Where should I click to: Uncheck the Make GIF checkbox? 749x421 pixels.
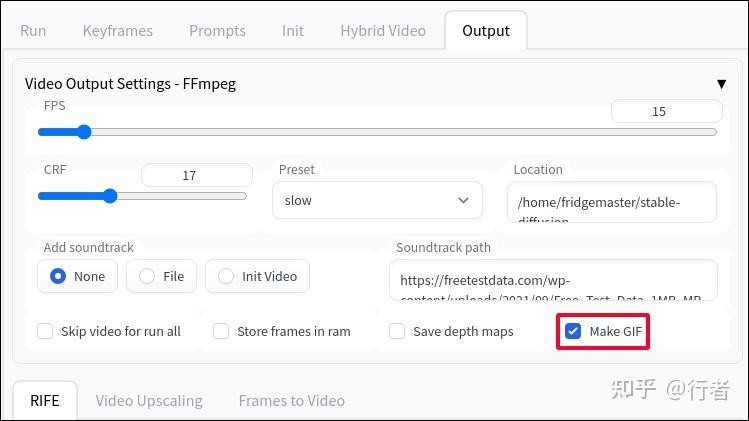click(x=573, y=331)
